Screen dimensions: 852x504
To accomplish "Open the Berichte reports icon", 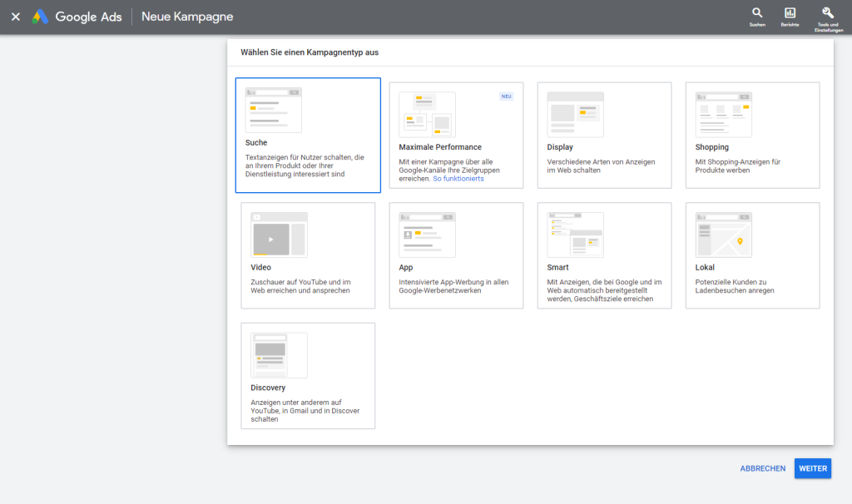I will 790,17.
